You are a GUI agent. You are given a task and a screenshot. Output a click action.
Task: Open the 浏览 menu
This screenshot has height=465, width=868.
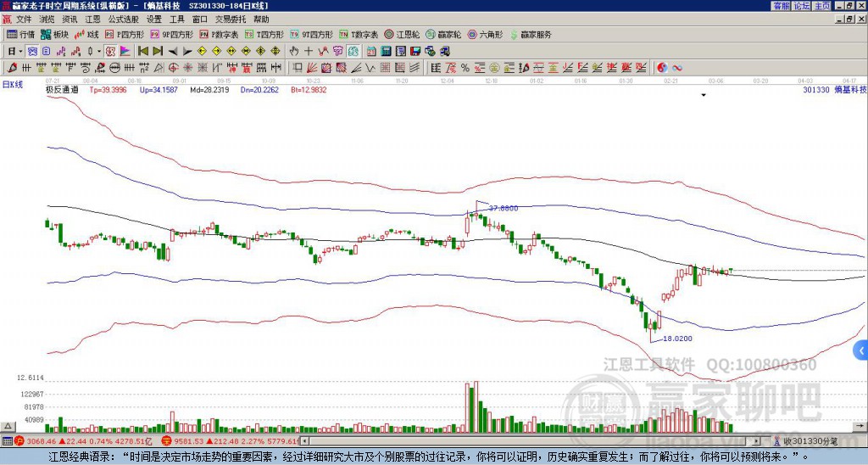point(47,20)
